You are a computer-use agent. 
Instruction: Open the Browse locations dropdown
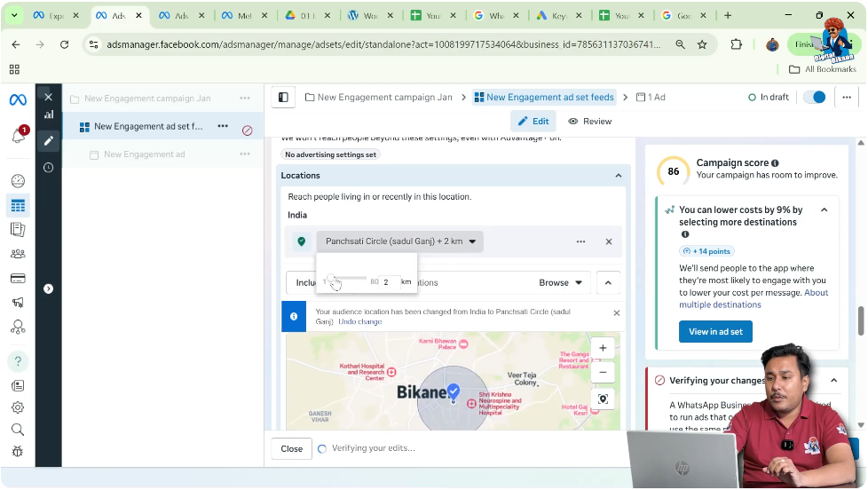pyautogui.click(x=560, y=283)
